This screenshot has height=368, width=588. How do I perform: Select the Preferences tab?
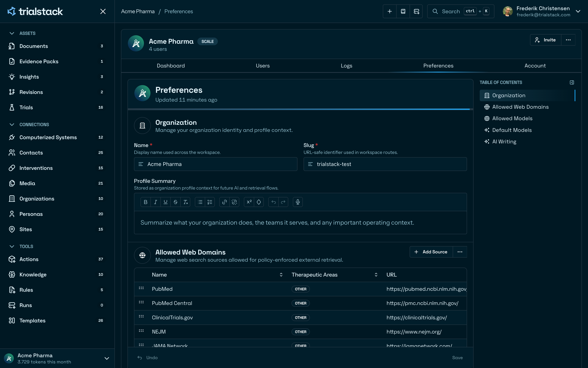point(438,66)
